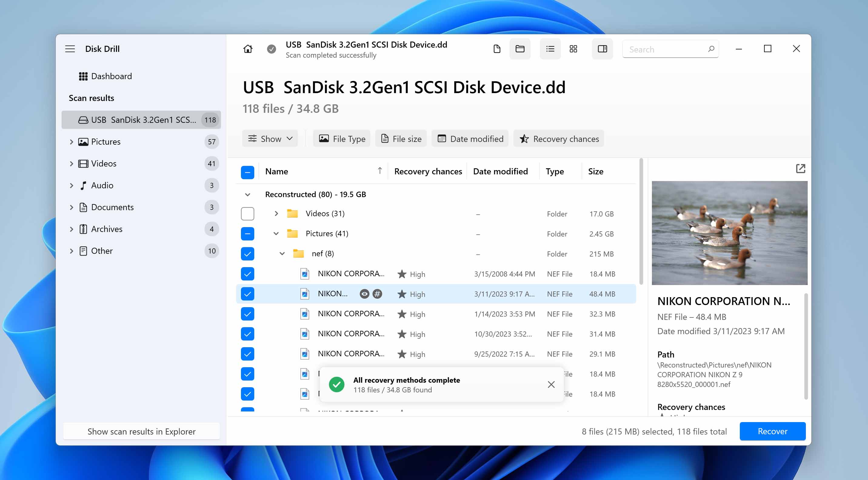Click the star icon on the 3/15/2008 row
The image size is (868, 480).
[x=402, y=274]
